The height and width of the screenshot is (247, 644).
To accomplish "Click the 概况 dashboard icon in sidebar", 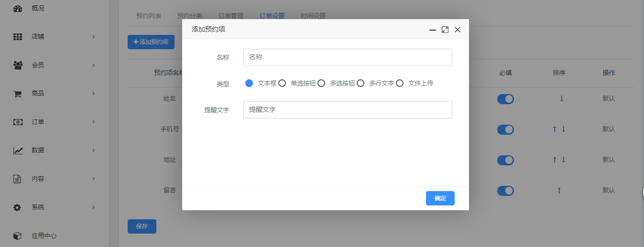I will pyautogui.click(x=18, y=8).
